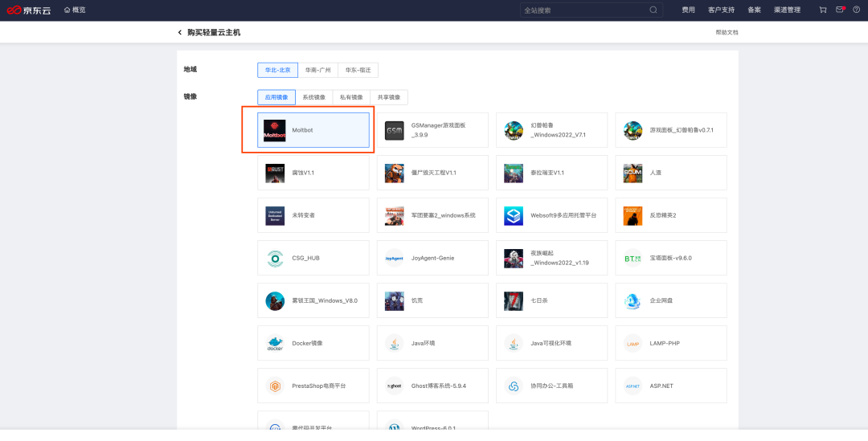Choose the GSManager游戏面板_3.9.9 image
The image size is (868, 441).
tap(433, 130)
